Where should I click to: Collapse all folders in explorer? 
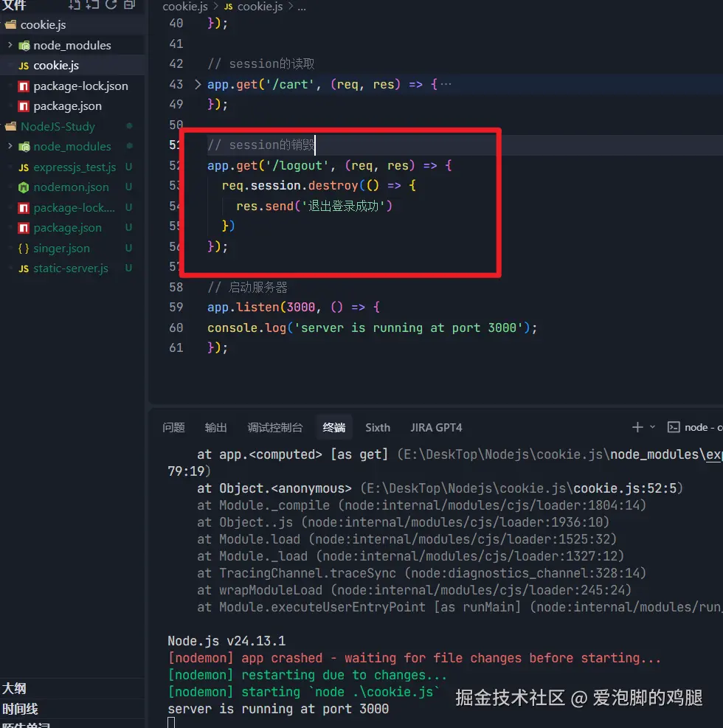[130, 4]
